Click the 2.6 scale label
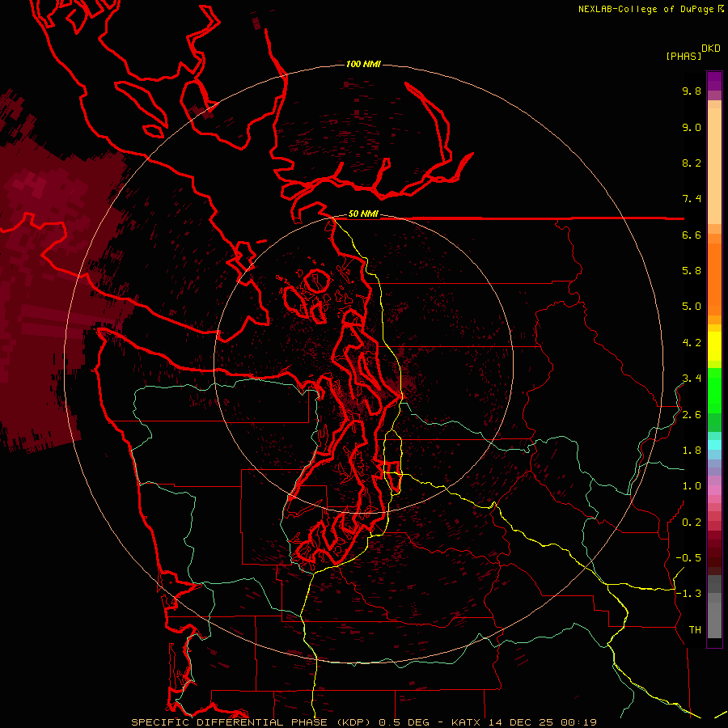This screenshot has height=728, width=728. [692, 415]
